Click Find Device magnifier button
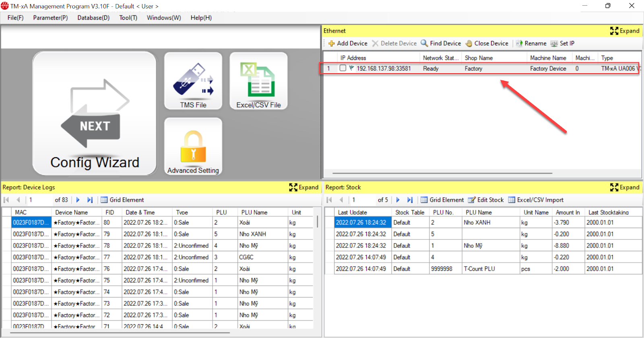This screenshot has height=338, width=644. 441,43
